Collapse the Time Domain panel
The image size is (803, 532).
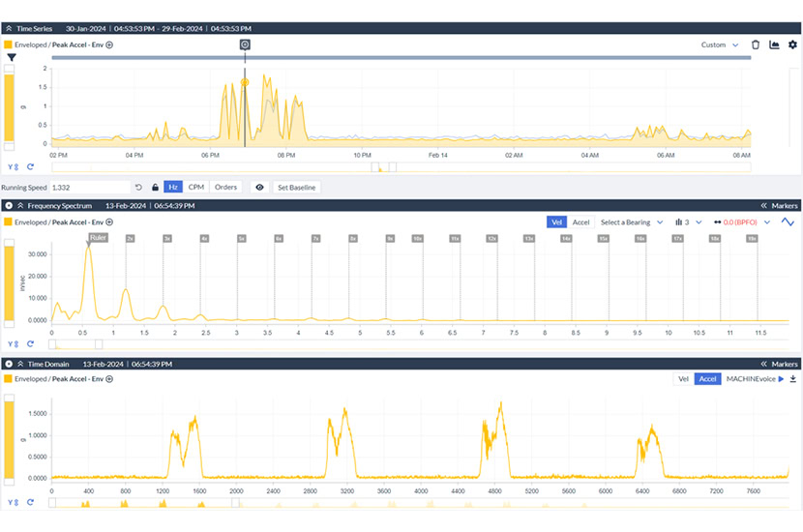[20, 364]
